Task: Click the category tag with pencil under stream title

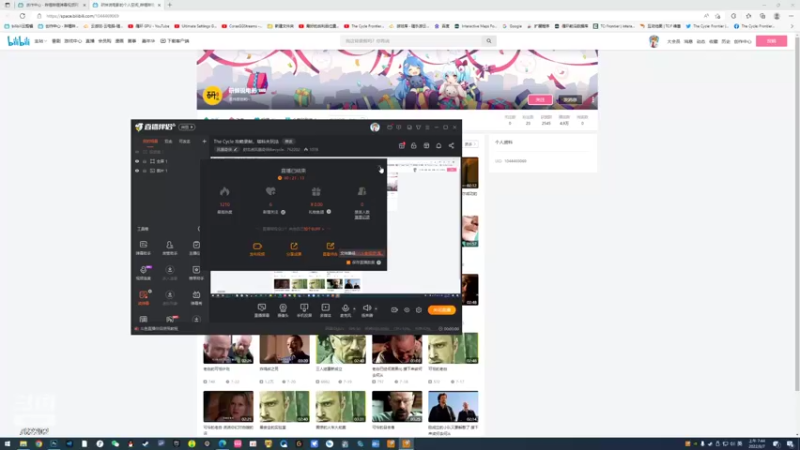Action: pyautogui.click(x=227, y=149)
